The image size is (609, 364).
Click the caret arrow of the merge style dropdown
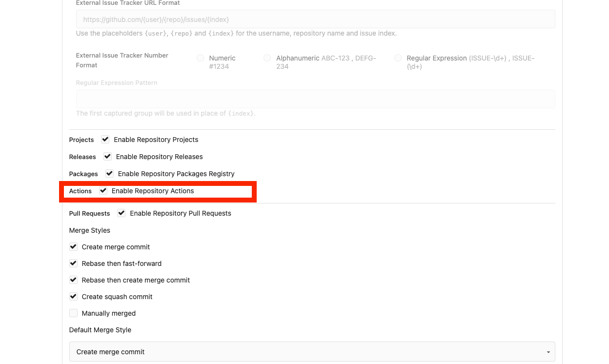coord(548,352)
